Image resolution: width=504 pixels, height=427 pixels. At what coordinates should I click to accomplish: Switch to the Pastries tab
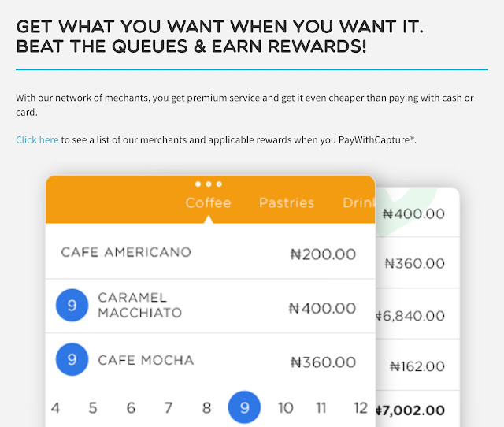pyautogui.click(x=287, y=203)
